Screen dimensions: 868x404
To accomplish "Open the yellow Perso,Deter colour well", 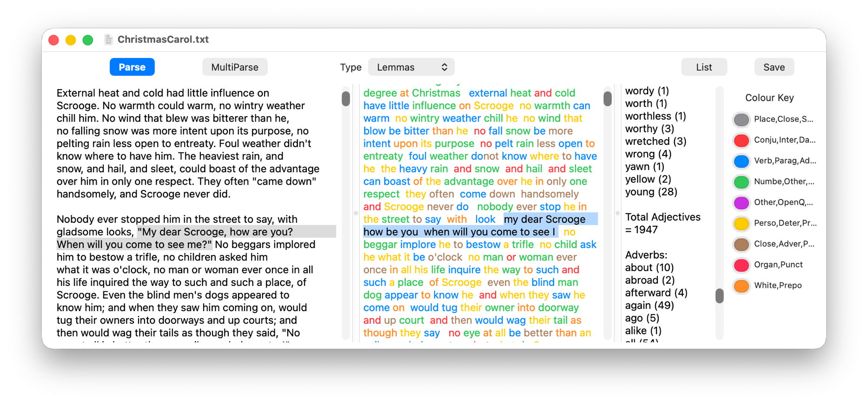I will [741, 223].
